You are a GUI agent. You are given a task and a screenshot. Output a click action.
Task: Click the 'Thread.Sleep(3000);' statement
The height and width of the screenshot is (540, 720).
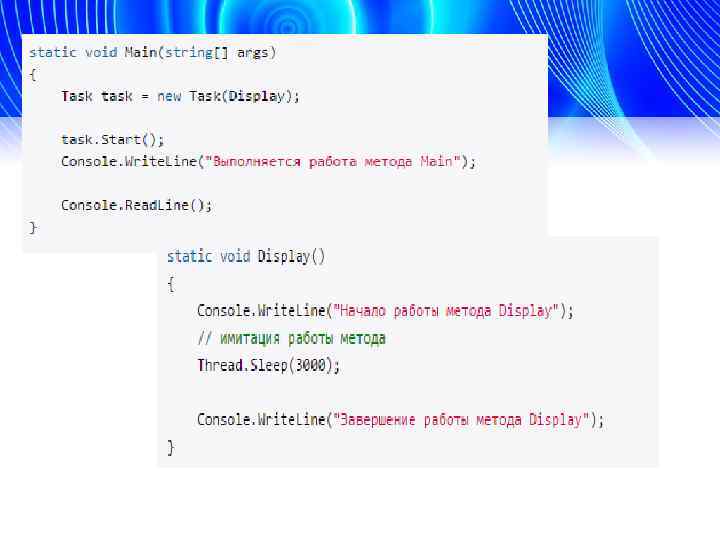(269, 366)
